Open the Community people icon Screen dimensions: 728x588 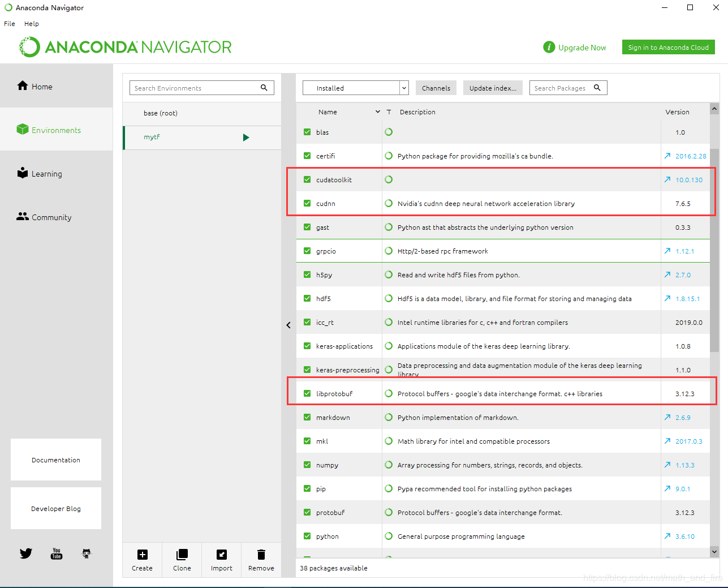tap(23, 216)
